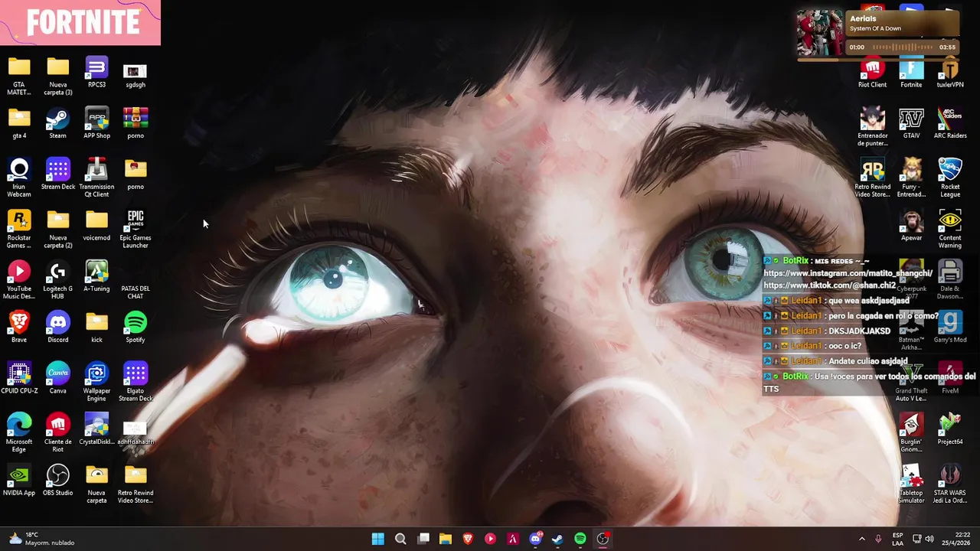
Task: Select the CPUID CPU-Z icon
Action: tap(19, 379)
